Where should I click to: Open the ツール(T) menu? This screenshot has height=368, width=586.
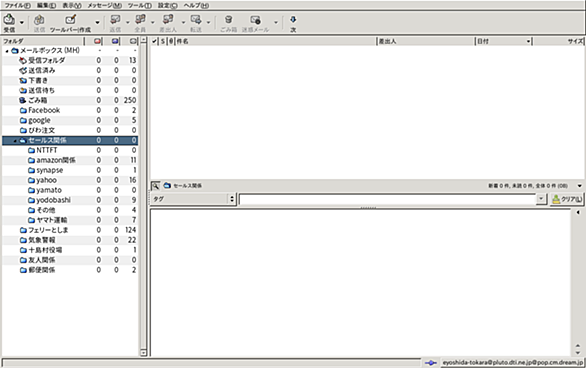pyautogui.click(x=140, y=6)
